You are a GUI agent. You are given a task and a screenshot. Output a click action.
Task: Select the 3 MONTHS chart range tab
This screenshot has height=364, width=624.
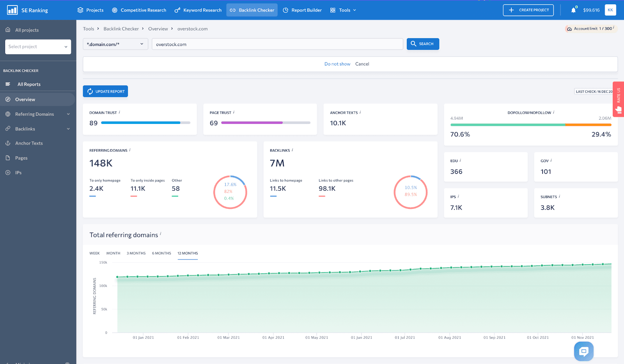point(136,253)
